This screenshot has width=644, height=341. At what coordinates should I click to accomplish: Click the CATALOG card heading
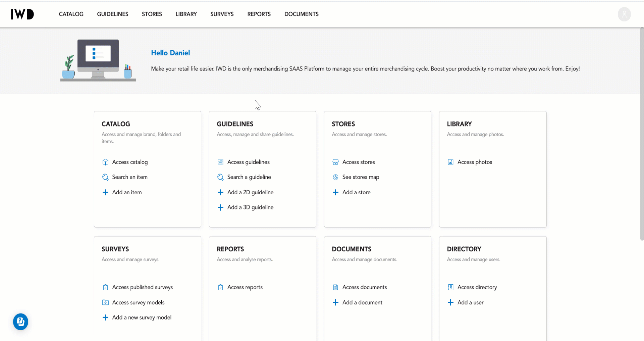point(116,124)
